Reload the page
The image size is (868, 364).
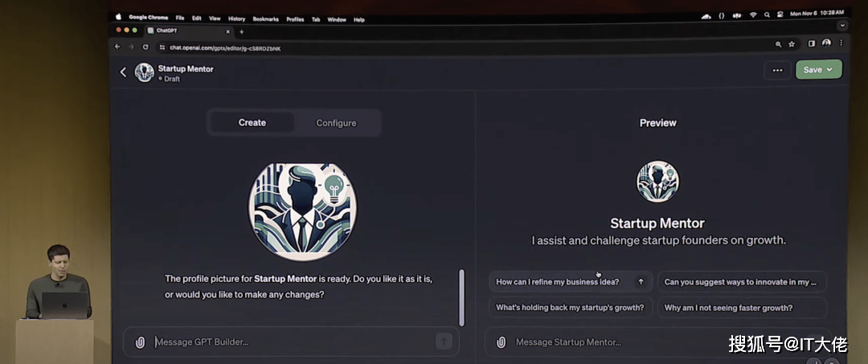click(145, 47)
